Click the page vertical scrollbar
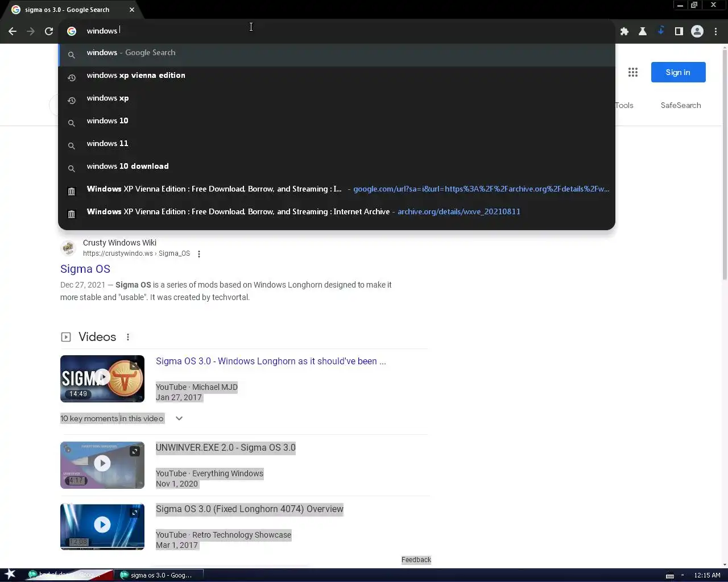This screenshot has width=728, height=582. (725, 165)
